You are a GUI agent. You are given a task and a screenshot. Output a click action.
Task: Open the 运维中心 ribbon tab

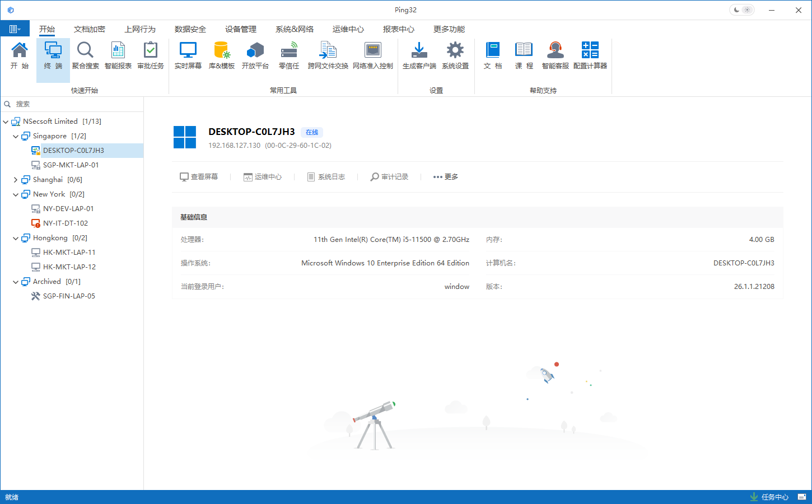(348, 29)
